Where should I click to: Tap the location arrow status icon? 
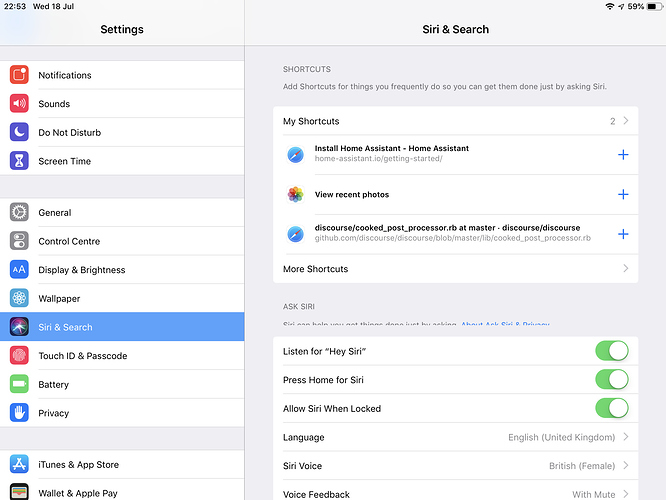[x=621, y=6]
